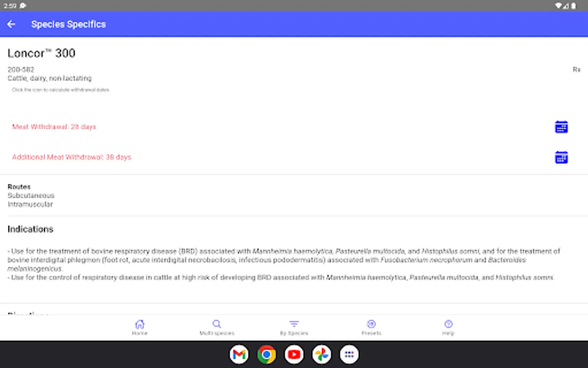Launch YouTube from the dock
The image size is (588, 368).
point(294,355)
